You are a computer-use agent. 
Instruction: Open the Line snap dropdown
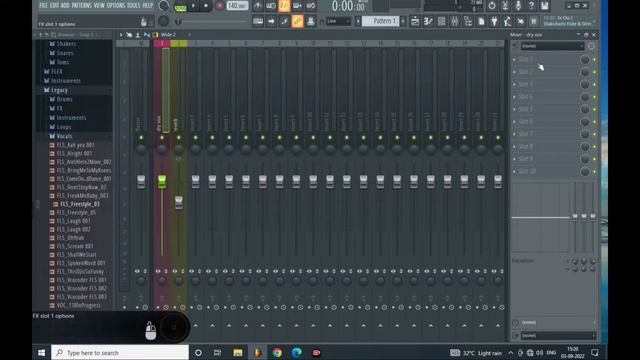pyautogui.click(x=338, y=21)
